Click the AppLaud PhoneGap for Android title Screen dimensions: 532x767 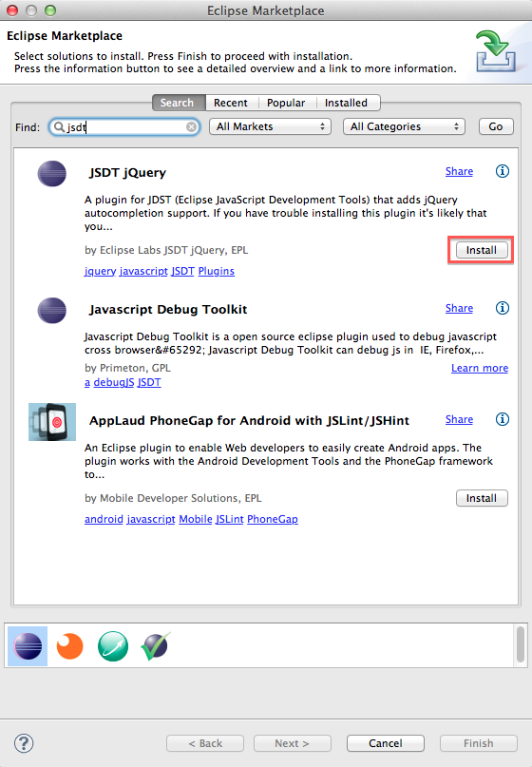coord(249,421)
